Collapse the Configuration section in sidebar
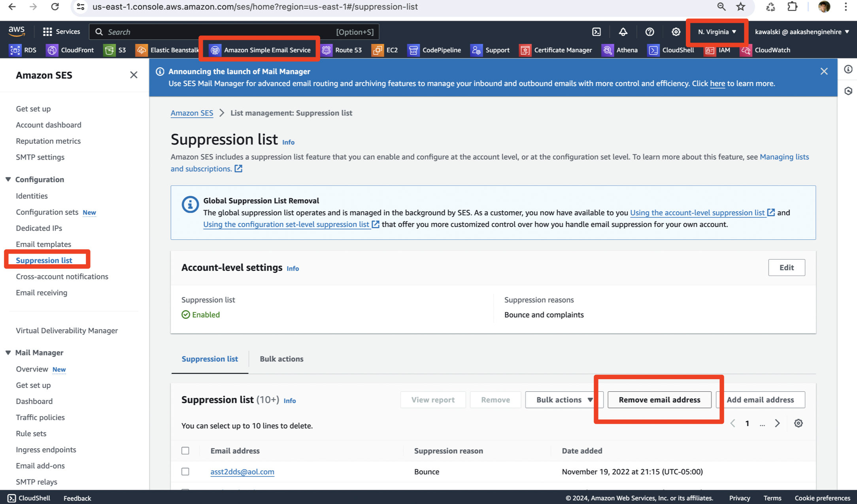The image size is (857, 504). pyautogui.click(x=8, y=179)
